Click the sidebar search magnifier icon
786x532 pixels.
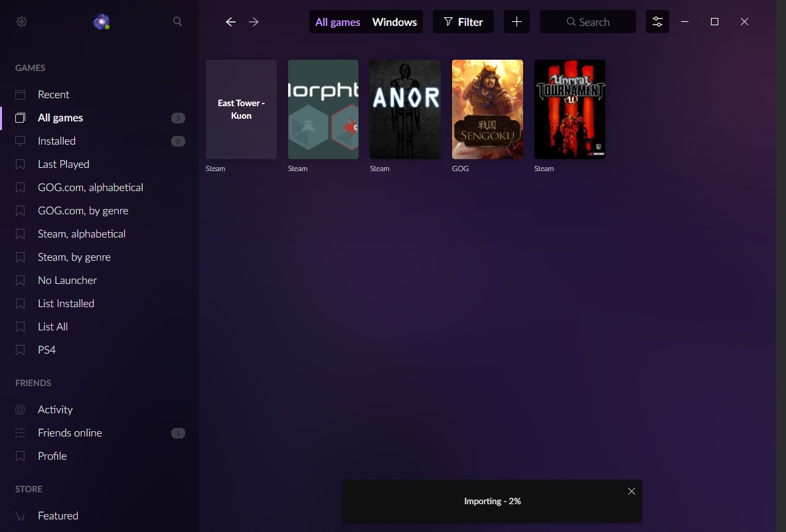pyautogui.click(x=177, y=21)
